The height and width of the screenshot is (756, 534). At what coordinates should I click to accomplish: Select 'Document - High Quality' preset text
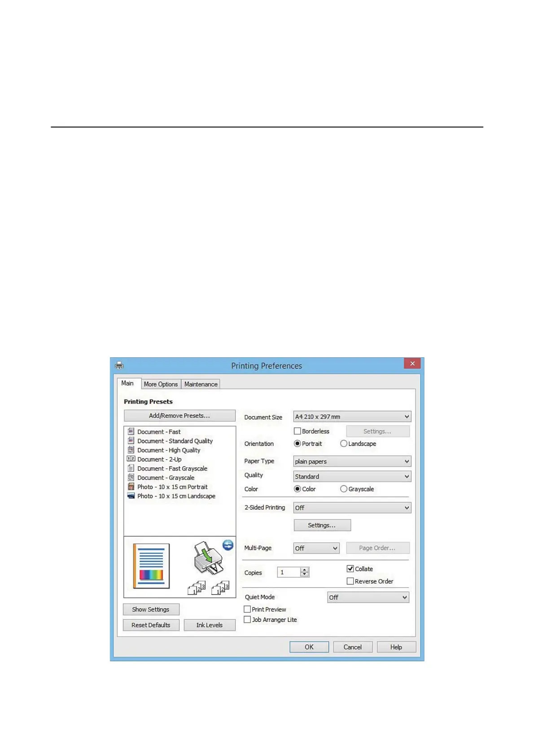pos(169,450)
